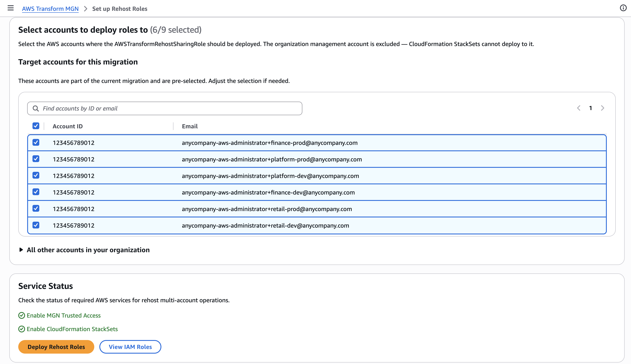
Task: Open the AWS Transform MGN breadcrumb link
Action: point(50,9)
